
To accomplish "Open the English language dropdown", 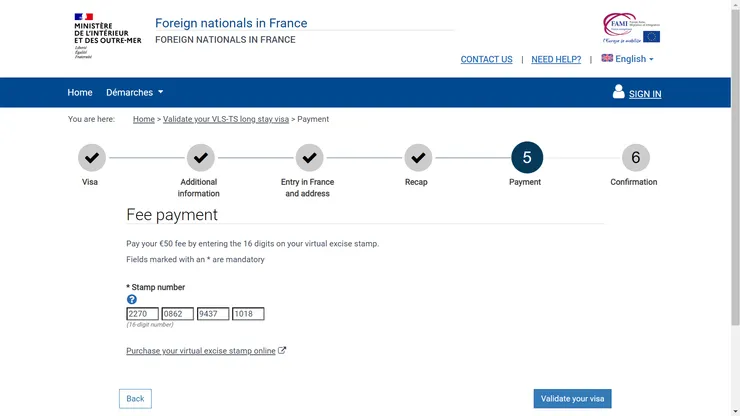I will coord(628,59).
